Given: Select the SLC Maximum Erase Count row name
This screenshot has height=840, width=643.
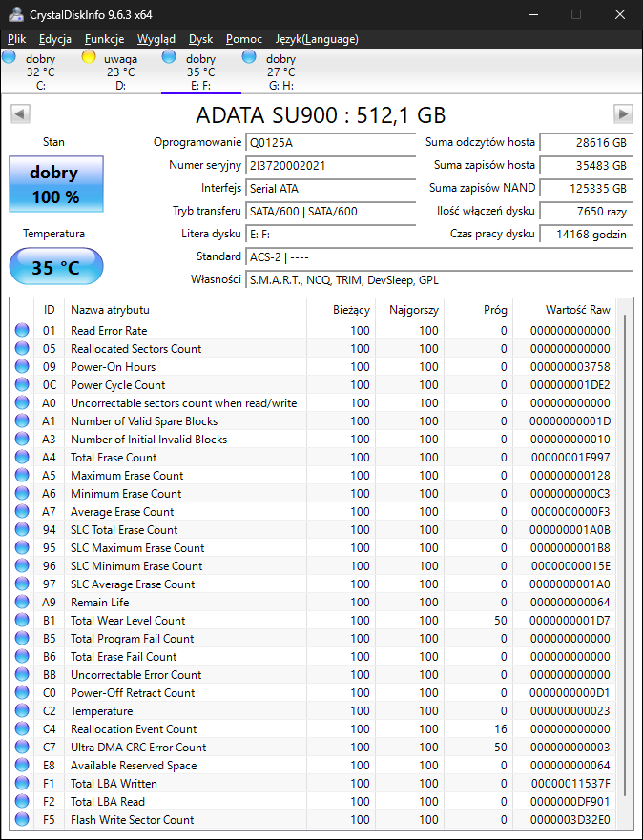Looking at the screenshot, I should point(137,548).
